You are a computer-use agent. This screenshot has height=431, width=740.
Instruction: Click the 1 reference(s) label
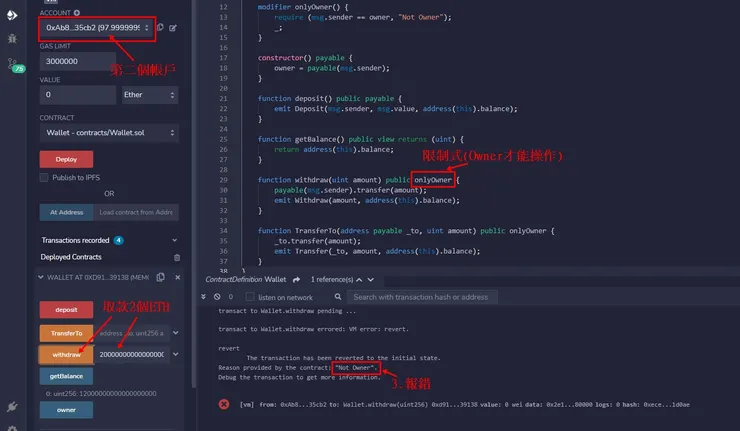(x=332, y=279)
